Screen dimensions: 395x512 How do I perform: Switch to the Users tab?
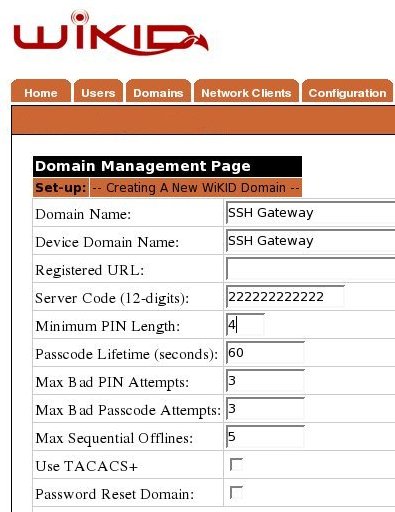pos(98,91)
